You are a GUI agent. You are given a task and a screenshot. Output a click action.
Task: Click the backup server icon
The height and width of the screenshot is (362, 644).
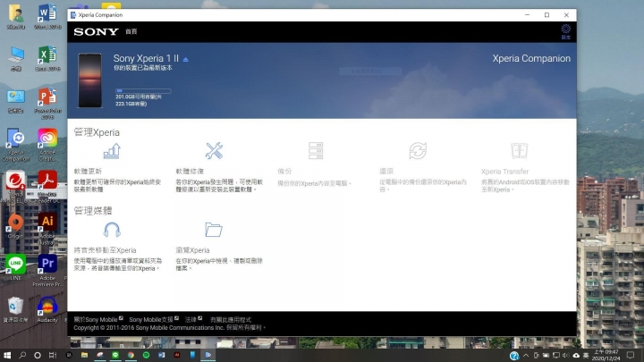coord(316,151)
